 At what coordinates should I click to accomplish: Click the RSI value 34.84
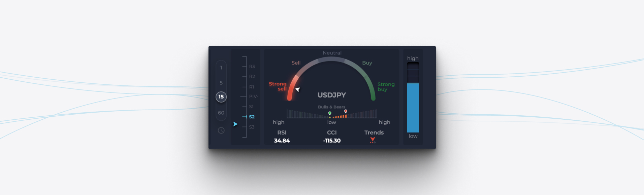[x=282, y=141]
